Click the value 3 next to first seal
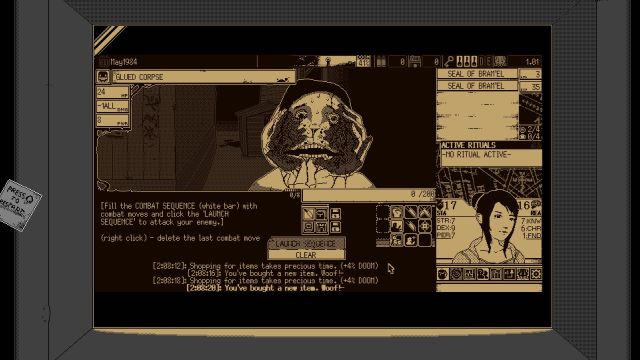 coord(530,74)
